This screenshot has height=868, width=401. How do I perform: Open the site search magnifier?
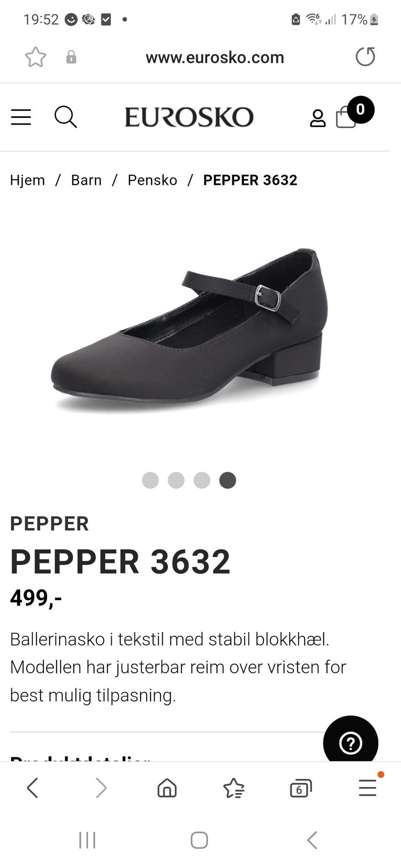tap(66, 117)
